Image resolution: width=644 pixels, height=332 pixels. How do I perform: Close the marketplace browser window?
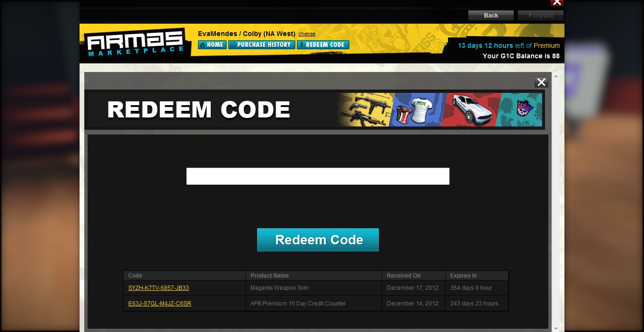557,2
